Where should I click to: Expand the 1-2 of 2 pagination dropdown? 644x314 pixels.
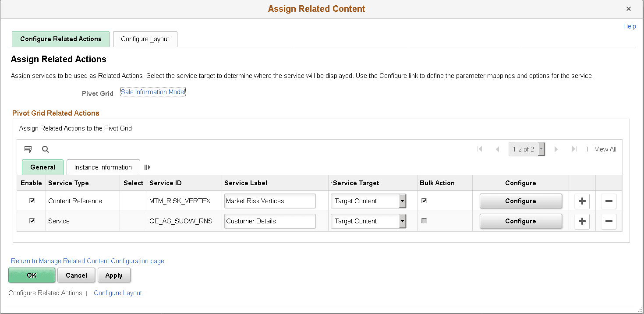coord(541,149)
